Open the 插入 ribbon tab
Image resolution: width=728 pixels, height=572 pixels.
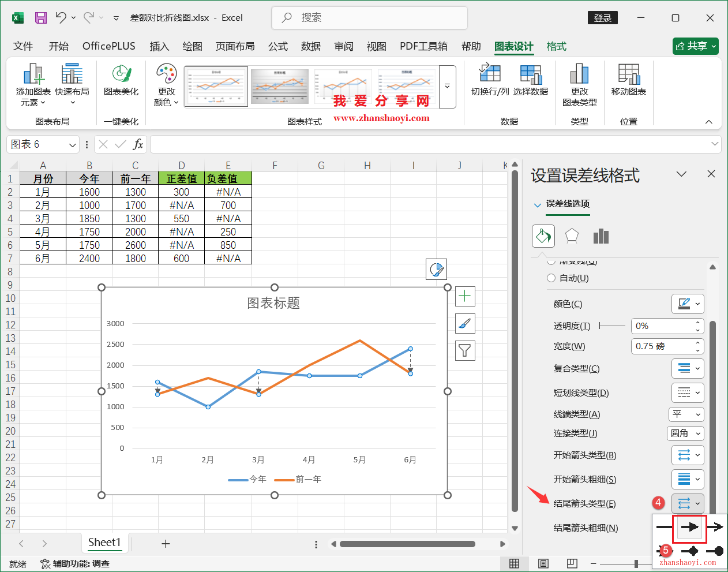pyautogui.click(x=159, y=46)
